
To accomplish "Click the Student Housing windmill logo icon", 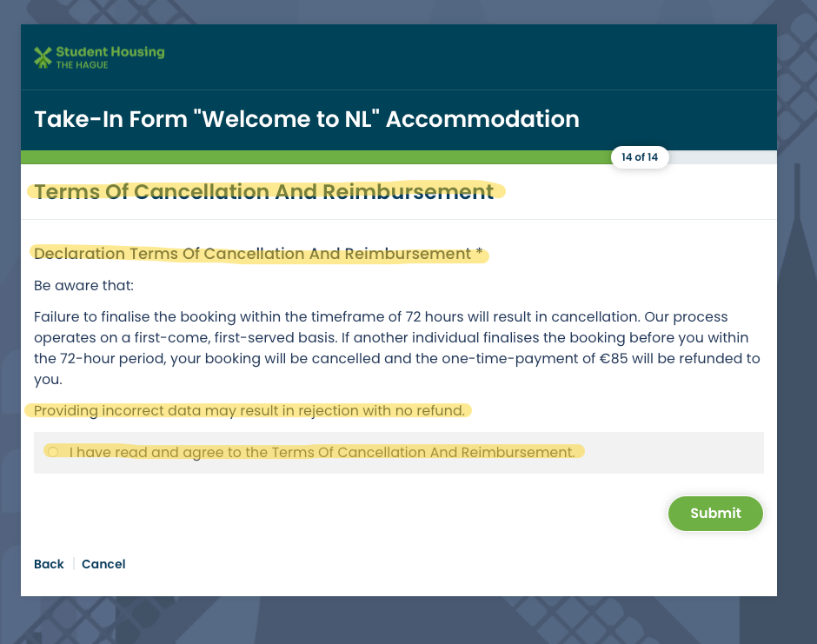I will point(43,57).
